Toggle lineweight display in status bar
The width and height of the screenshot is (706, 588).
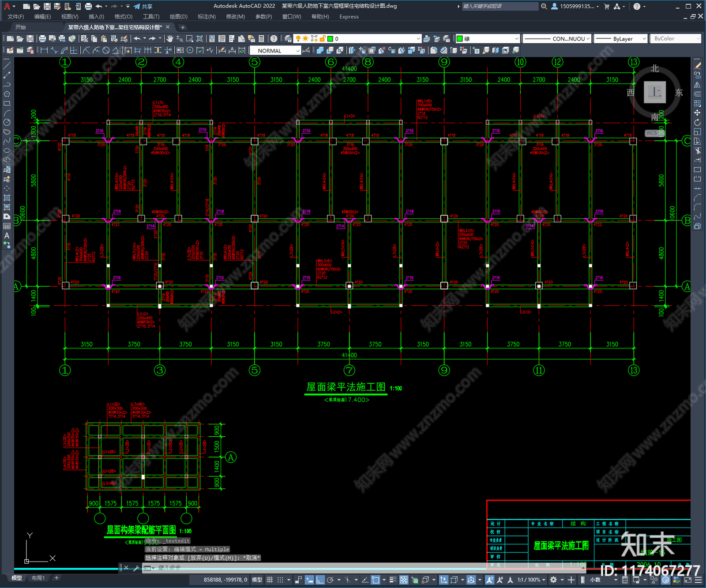393,580
